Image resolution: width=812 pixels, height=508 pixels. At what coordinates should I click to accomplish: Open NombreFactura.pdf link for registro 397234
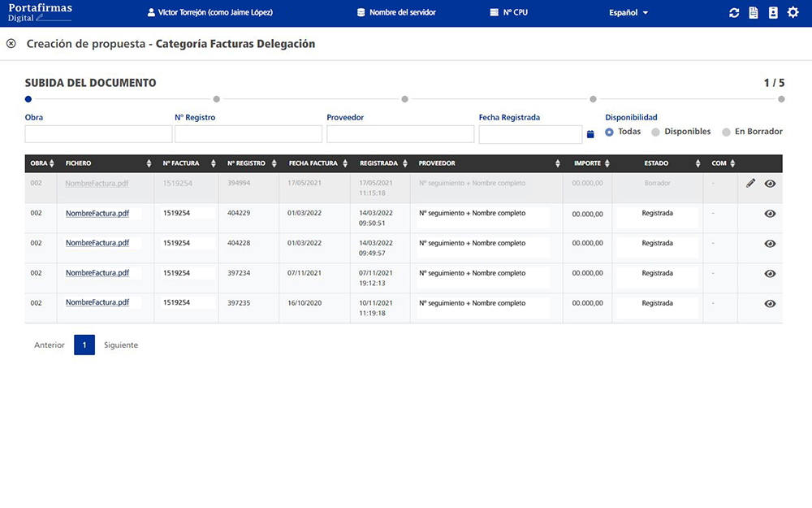pyautogui.click(x=97, y=273)
